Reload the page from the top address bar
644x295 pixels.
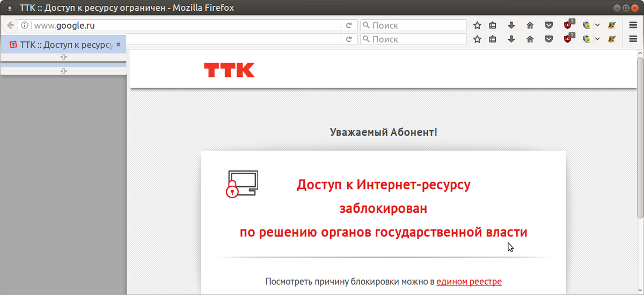click(348, 25)
